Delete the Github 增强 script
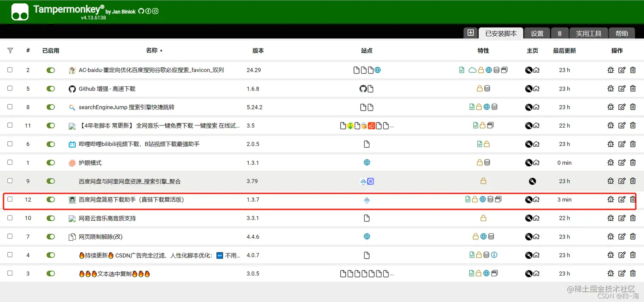This screenshot has height=302, width=644. (633, 88)
